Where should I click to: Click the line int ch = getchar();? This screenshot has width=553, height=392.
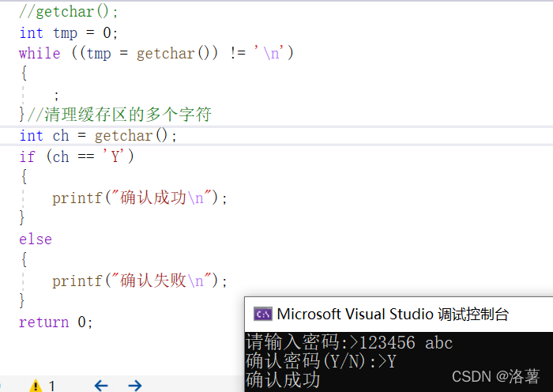[x=98, y=135]
